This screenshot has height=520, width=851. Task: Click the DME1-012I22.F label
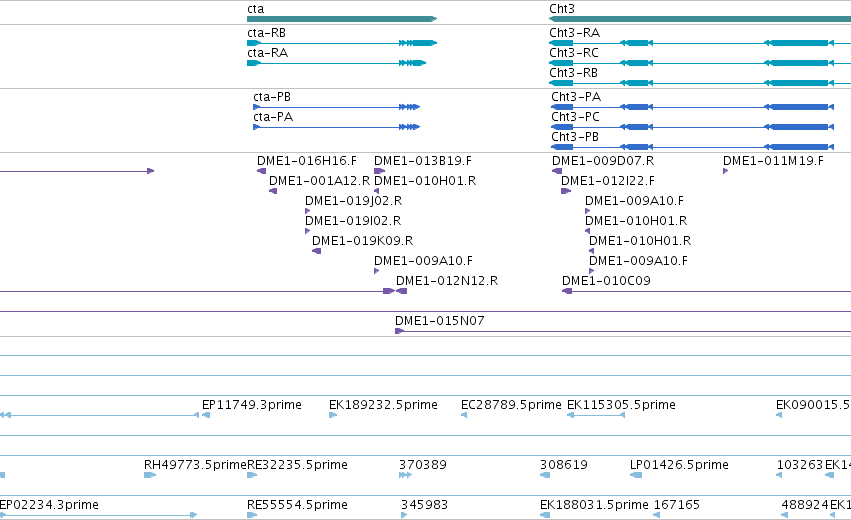pyautogui.click(x=608, y=181)
